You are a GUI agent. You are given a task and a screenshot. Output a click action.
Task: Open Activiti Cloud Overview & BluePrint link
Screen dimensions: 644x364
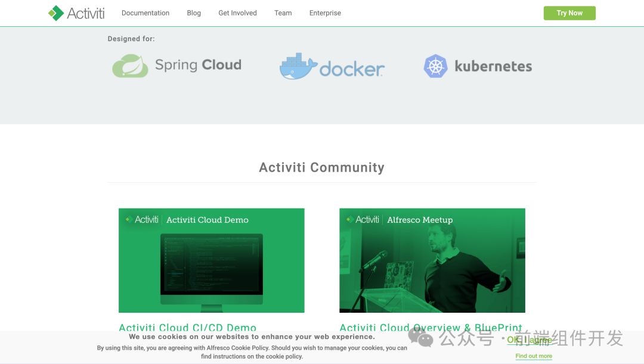431,328
